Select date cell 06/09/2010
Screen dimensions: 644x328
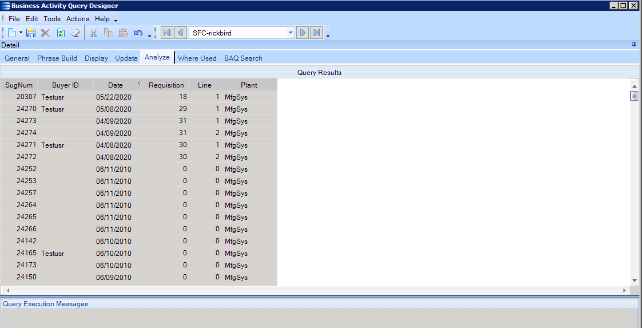pyautogui.click(x=119, y=277)
